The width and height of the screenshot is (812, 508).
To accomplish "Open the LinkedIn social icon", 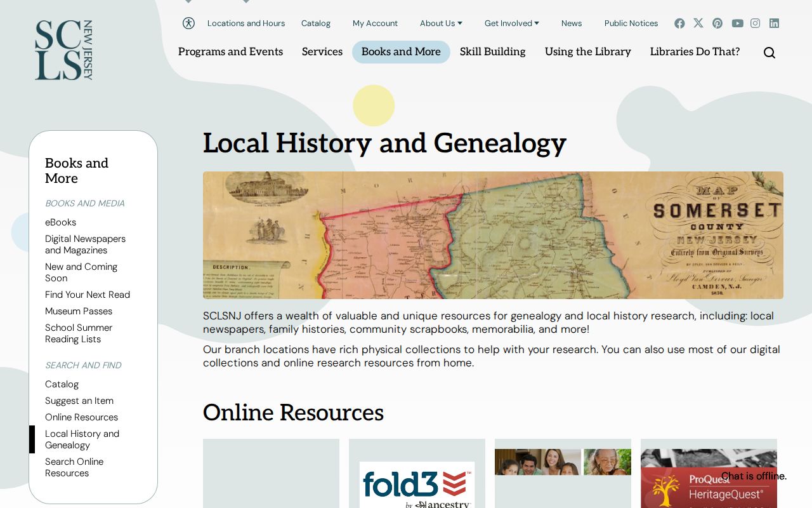I will (774, 23).
